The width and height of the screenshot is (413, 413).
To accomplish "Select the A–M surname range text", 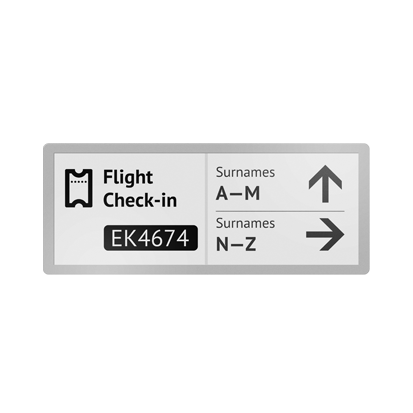I will tap(238, 193).
